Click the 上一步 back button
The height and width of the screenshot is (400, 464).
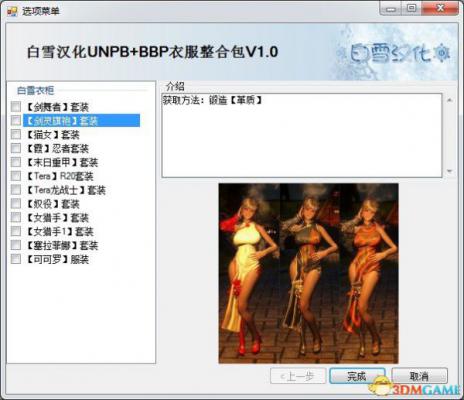(298, 376)
